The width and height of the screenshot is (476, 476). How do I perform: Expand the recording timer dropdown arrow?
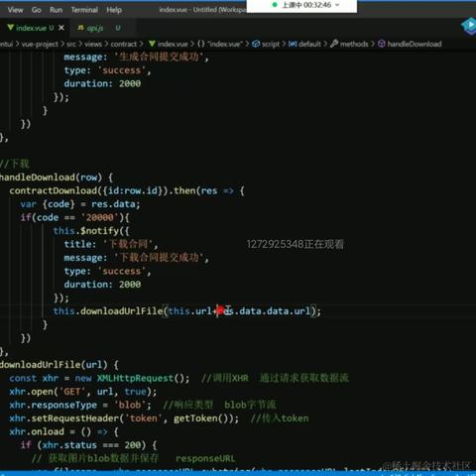pos(337,5)
